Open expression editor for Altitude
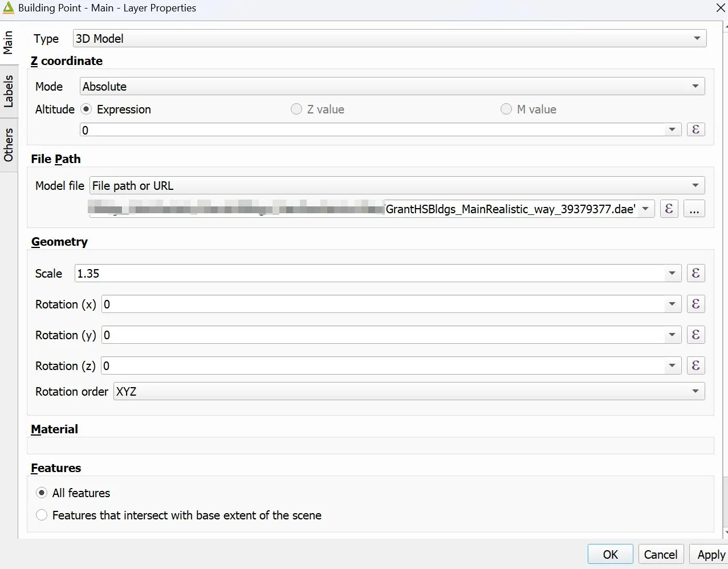 (696, 129)
